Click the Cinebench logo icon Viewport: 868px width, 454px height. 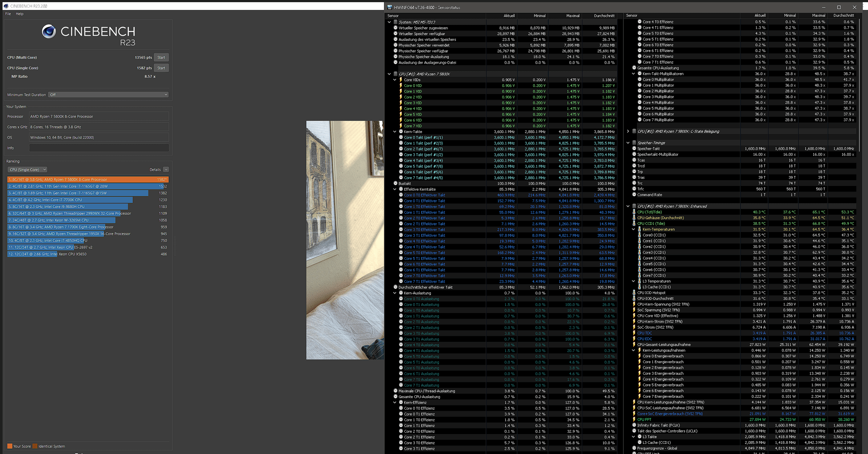pyautogui.click(x=49, y=32)
